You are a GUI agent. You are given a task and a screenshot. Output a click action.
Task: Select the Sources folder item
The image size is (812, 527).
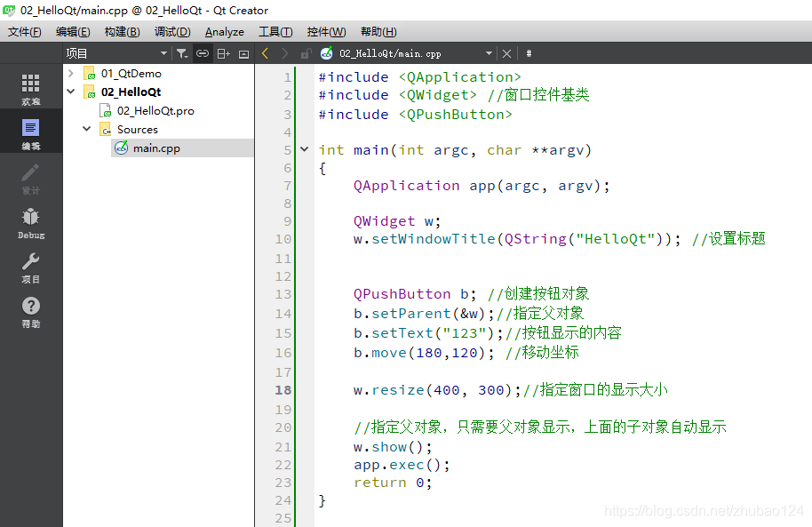point(137,130)
